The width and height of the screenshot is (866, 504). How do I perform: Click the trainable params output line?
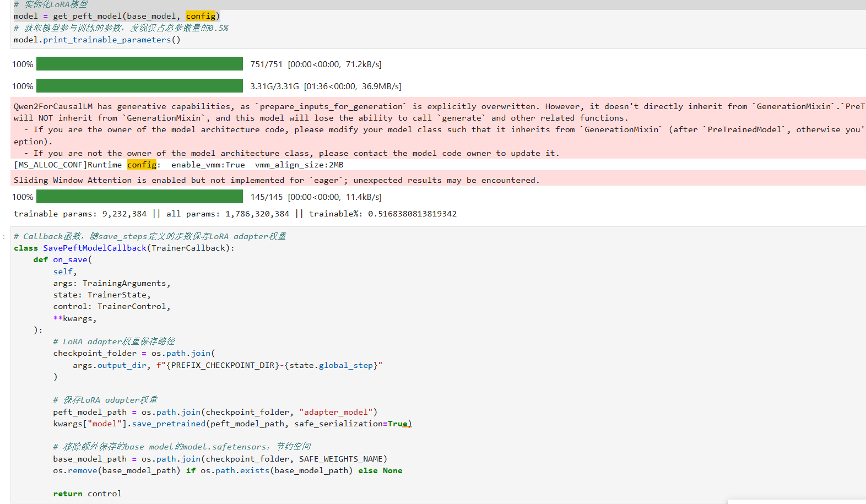tap(235, 214)
